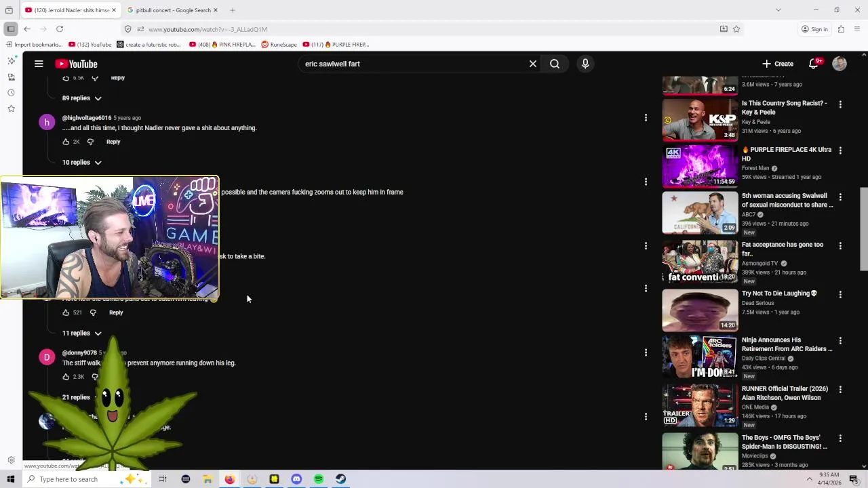Open options menu for highvoltage6016 comment
The image size is (868, 488).
pos(646,118)
